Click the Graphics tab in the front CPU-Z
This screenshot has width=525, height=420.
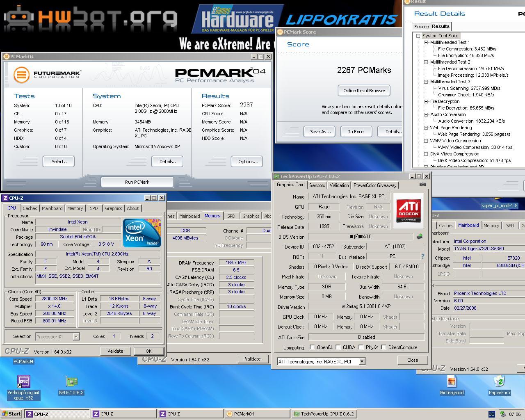coord(113,208)
